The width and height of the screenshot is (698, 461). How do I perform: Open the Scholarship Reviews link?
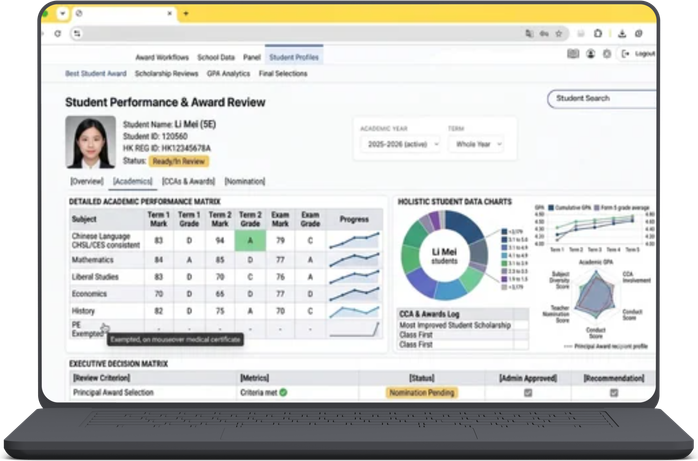point(166,73)
